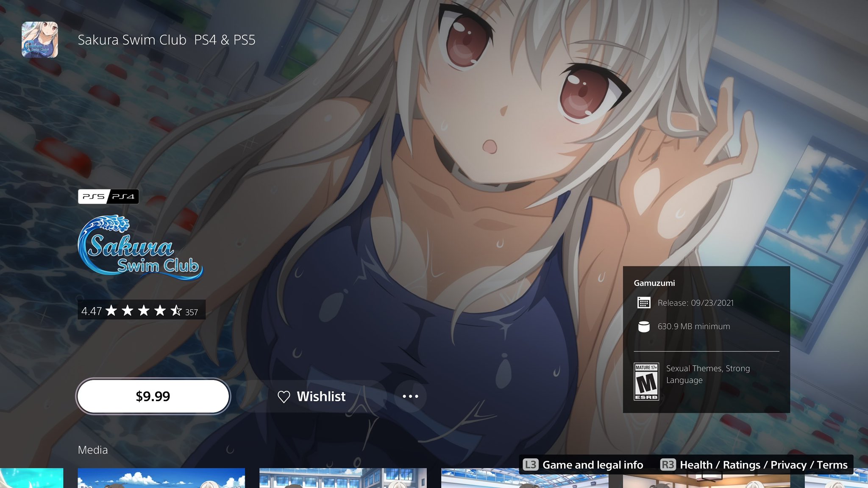Open Health / Ratings / Privacy / Terms
Viewport: 868px width, 488px height.
(x=763, y=465)
